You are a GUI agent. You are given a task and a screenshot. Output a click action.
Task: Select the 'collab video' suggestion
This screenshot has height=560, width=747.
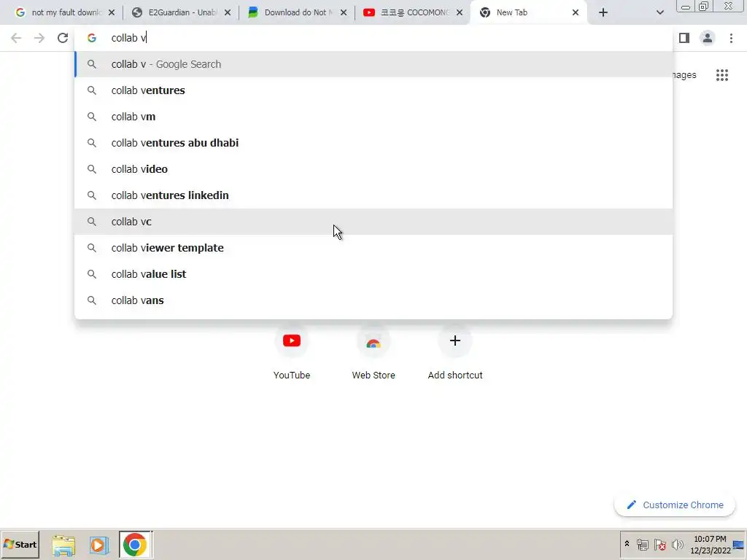click(373, 169)
